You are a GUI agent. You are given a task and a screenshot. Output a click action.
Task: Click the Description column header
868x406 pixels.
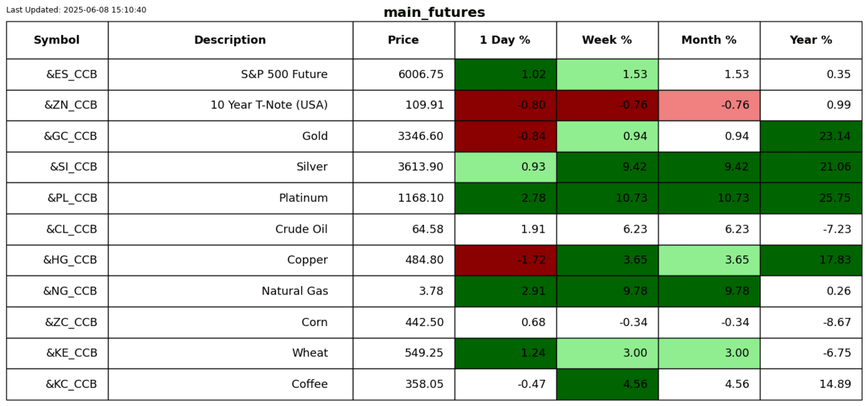point(230,40)
